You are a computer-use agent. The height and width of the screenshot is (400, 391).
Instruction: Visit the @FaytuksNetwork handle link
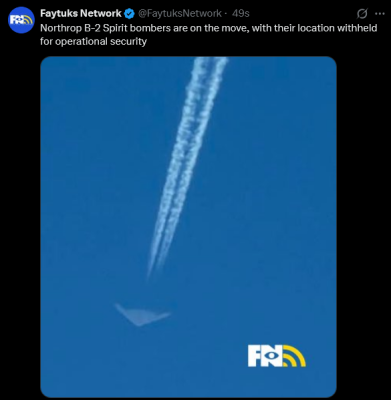(x=179, y=13)
